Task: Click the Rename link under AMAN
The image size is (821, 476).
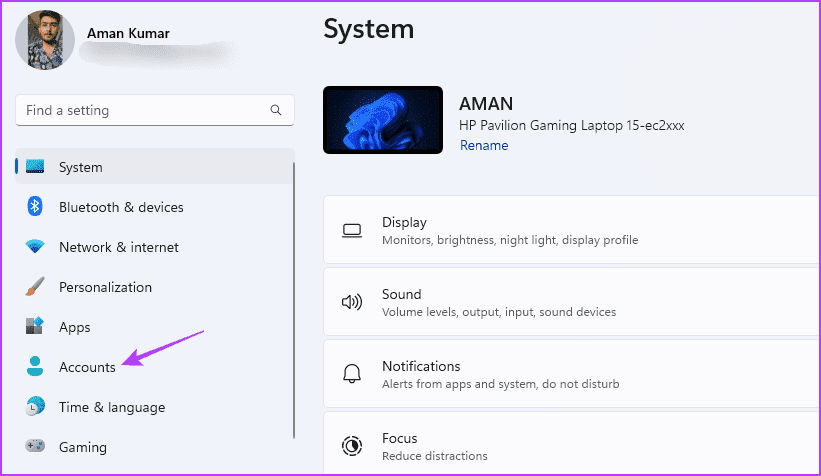Action: coord(484,145)
